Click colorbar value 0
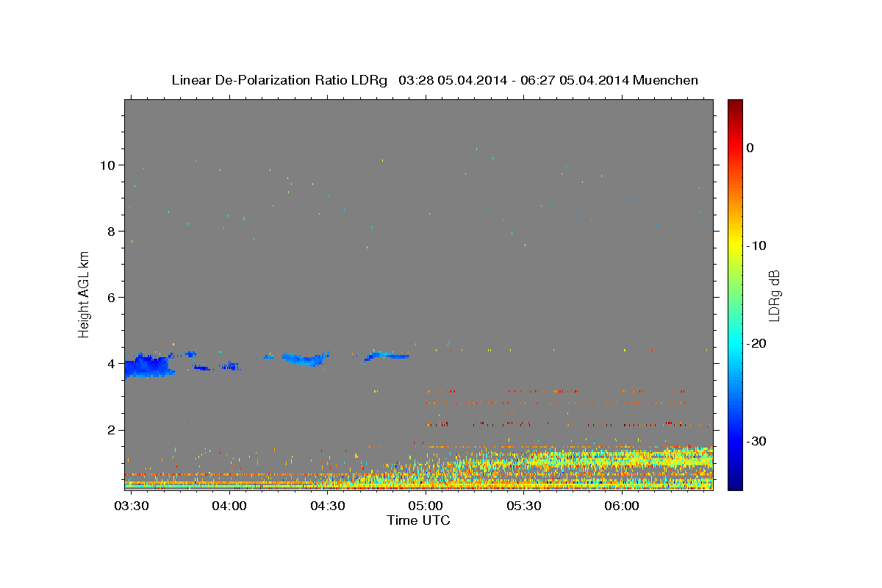This screenshot has width=882, height=588. coord(750,148)
